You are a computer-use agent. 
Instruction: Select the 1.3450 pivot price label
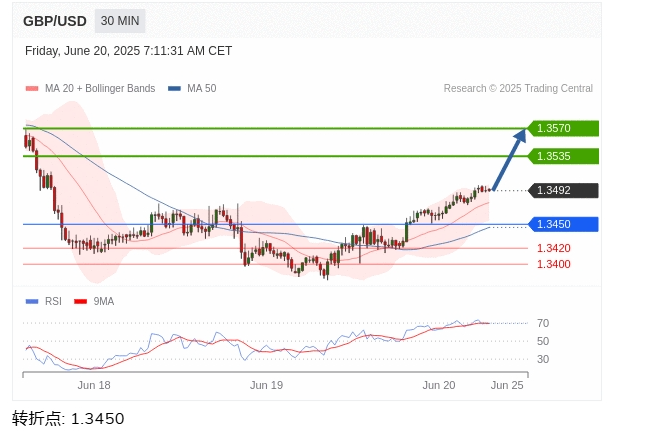tap(563, 224)
